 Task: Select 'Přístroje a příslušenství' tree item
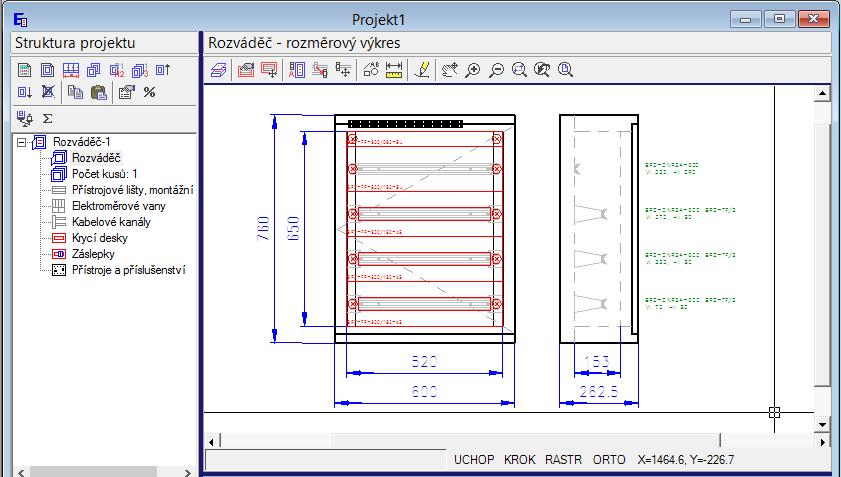coord(129,270)
